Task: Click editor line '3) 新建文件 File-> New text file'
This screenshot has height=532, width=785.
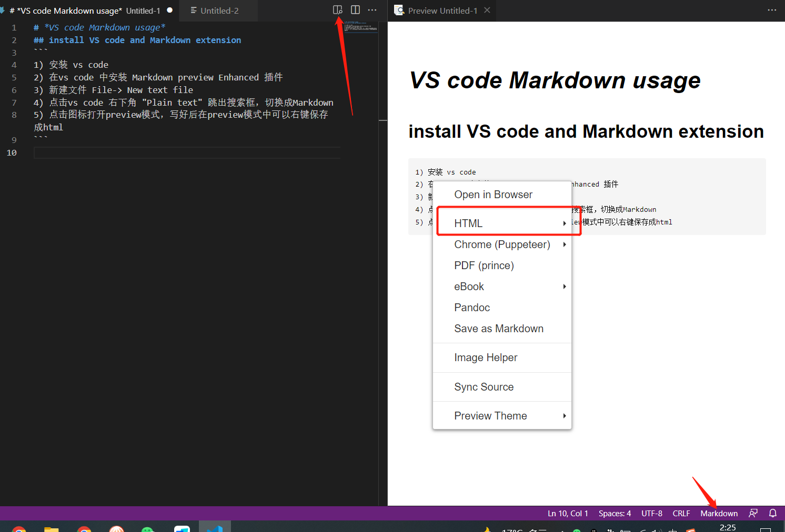Action: [x=113, y=90]
